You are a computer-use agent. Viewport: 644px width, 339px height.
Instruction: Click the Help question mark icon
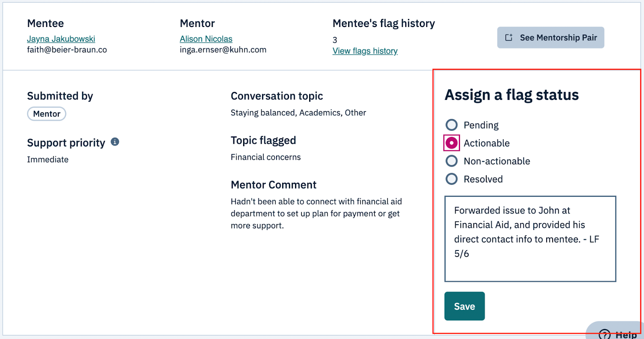click(x=605, y=334)
